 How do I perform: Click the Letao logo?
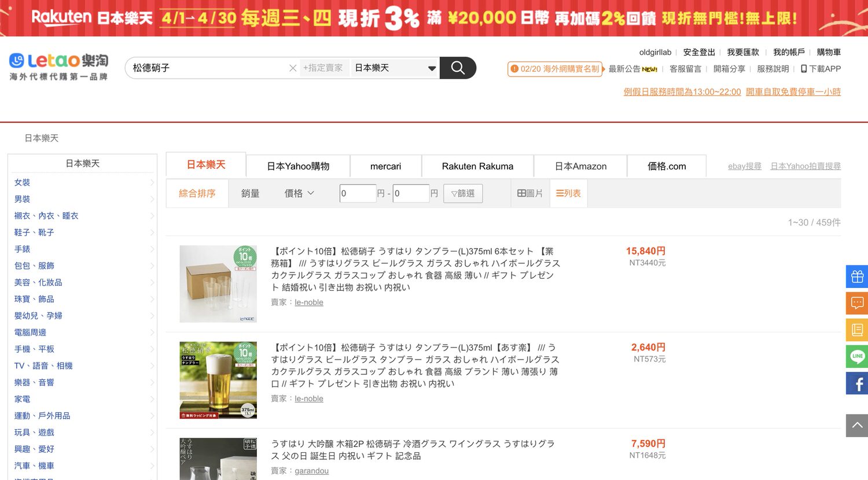pos(58,67)
